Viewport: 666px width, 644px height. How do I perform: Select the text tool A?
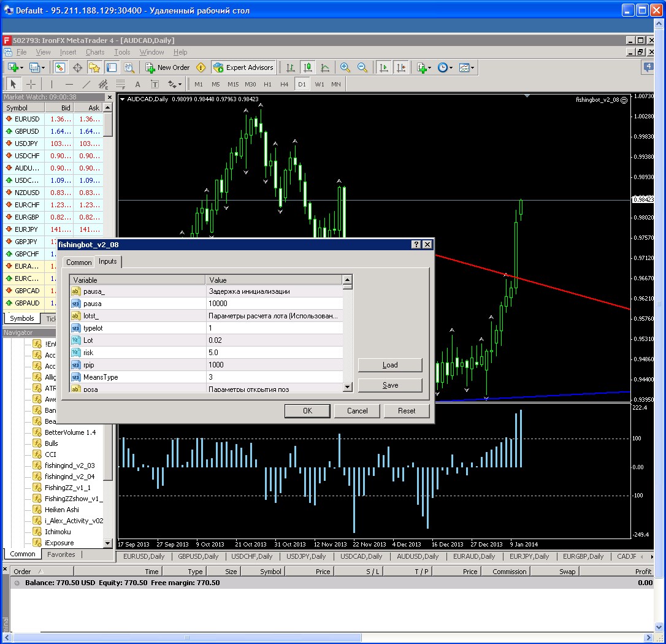click(x=137, y=84)
